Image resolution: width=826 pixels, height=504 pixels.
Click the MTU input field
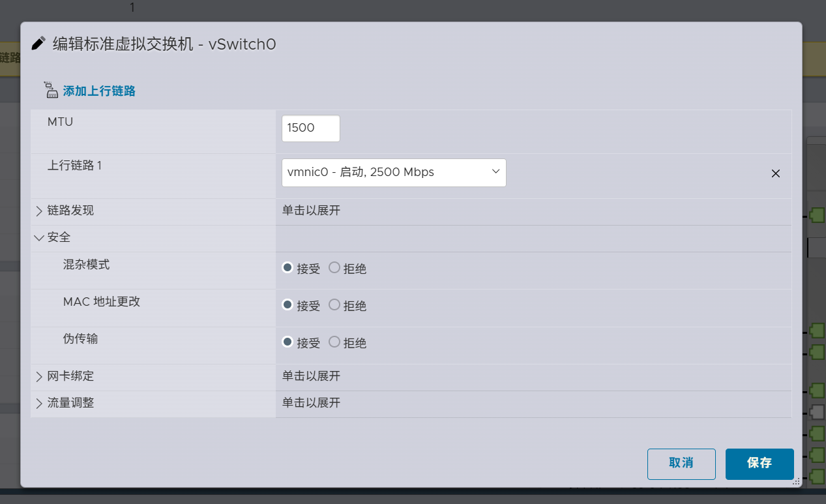pyautogui.click(x=310, y=128)
